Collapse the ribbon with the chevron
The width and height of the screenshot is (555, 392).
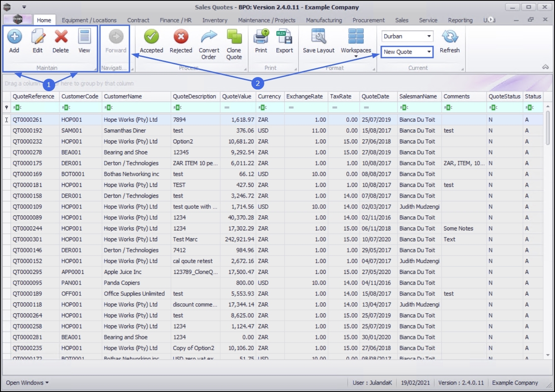tap(545, 67)
